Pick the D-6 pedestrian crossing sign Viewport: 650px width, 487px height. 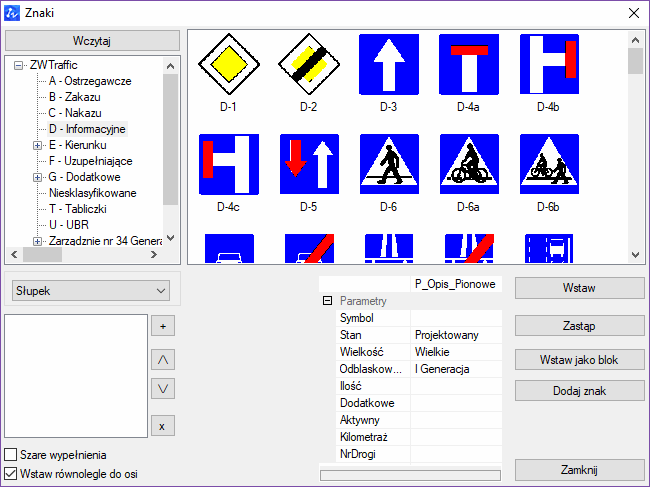(389, 164)
